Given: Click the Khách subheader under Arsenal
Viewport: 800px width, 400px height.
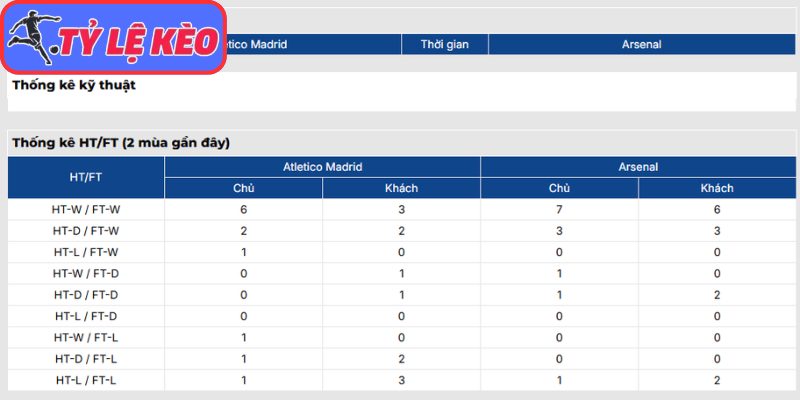Looking at the screenshot, I should 716,188.
